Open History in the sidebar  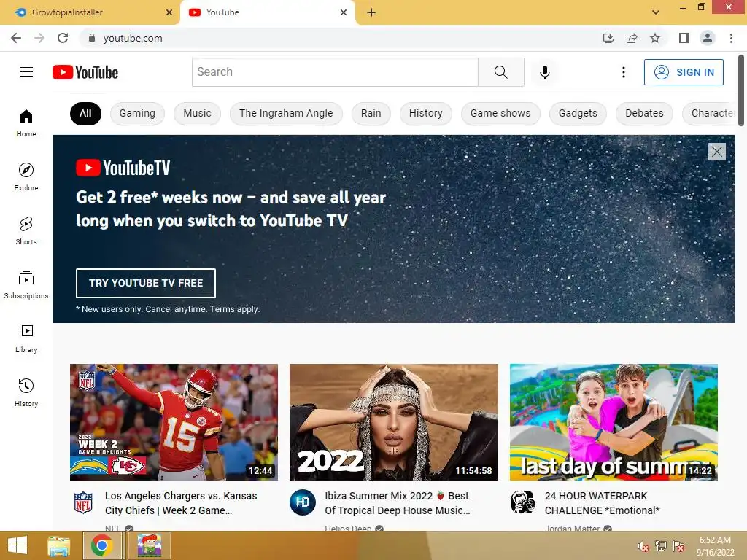coord(26,393)
